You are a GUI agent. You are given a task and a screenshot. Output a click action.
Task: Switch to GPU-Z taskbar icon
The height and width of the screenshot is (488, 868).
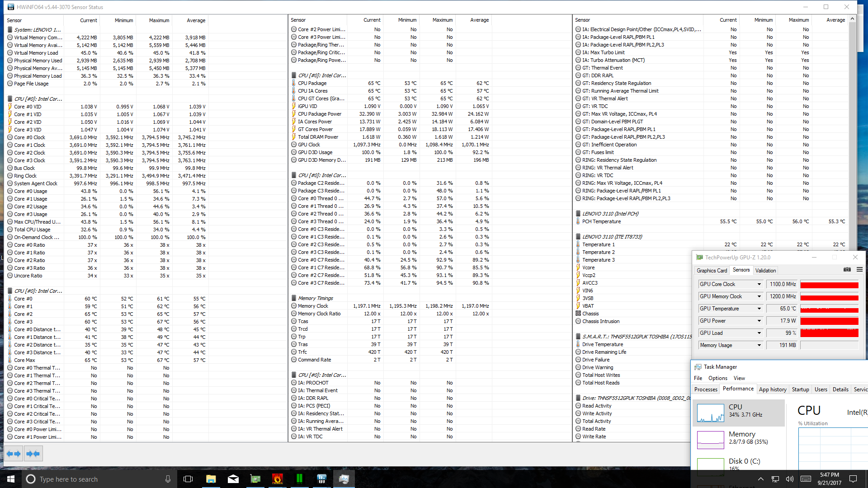click(x=255, y=479)
